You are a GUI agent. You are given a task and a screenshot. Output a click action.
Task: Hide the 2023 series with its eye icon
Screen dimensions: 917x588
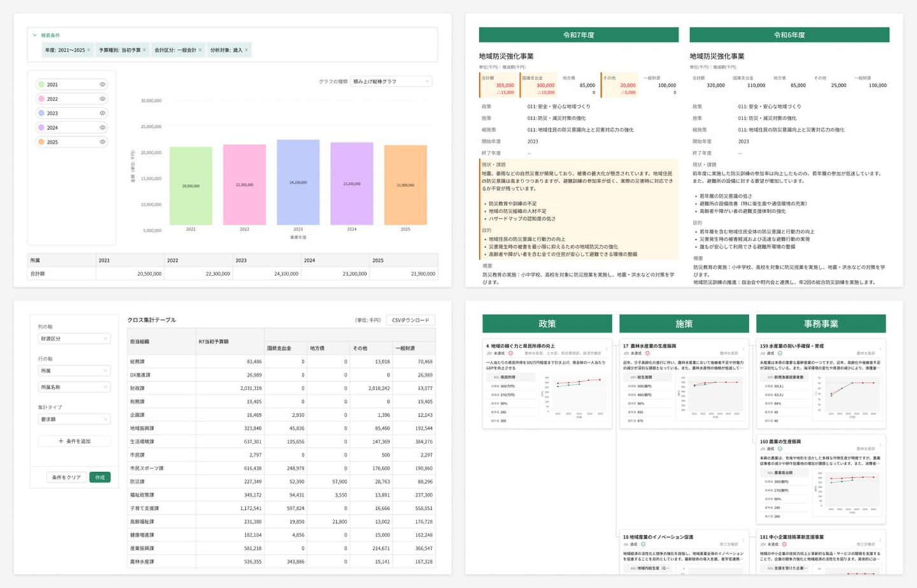pyautogui.click(x=103, y=113)
